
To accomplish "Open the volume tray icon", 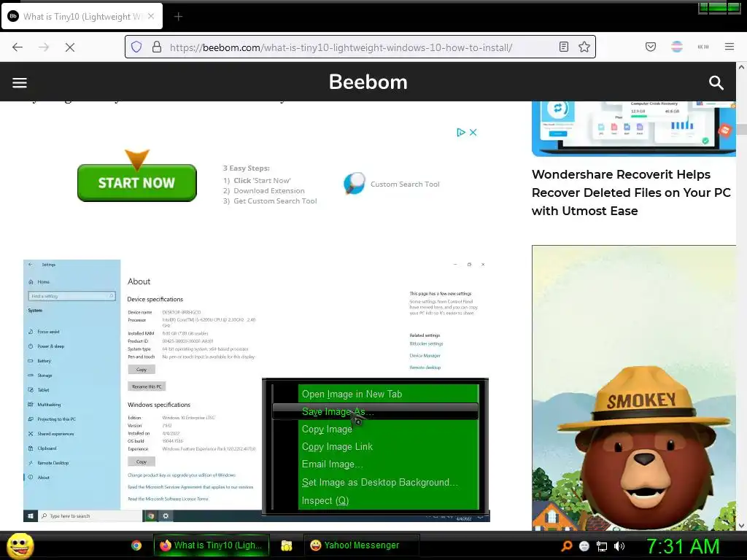I will (619, 546).
